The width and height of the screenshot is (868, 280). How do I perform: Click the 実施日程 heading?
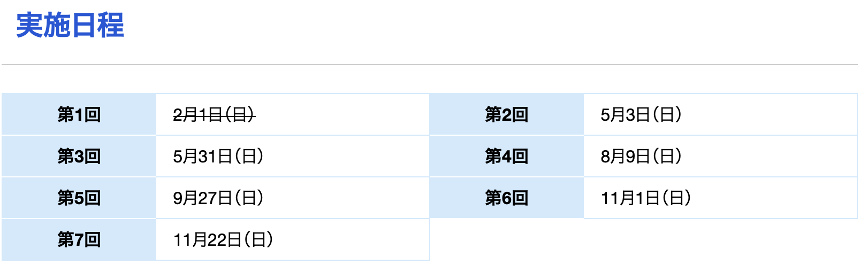70,25
